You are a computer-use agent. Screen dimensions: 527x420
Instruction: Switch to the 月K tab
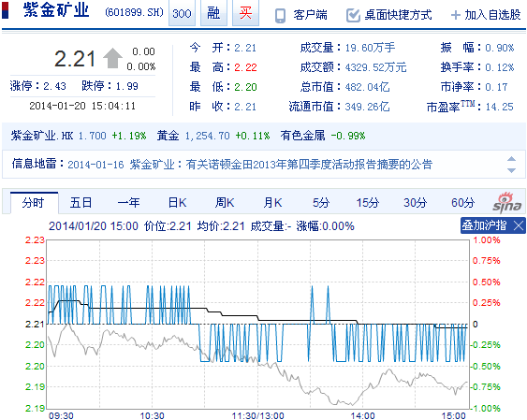pos(272,203)
